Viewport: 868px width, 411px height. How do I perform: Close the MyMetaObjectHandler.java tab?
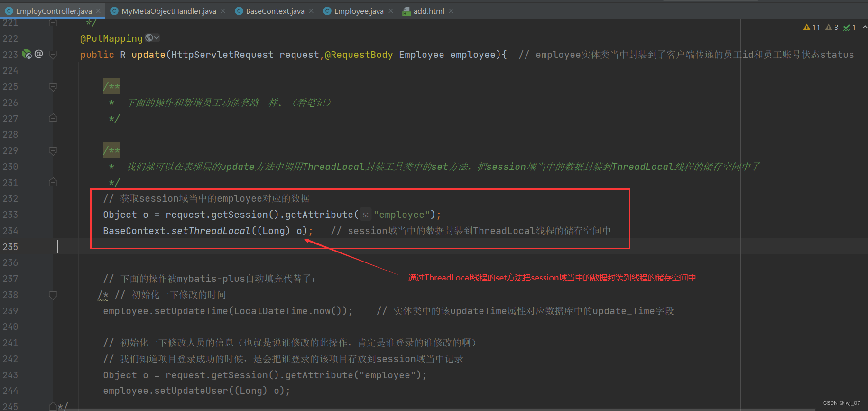[223, 11]
